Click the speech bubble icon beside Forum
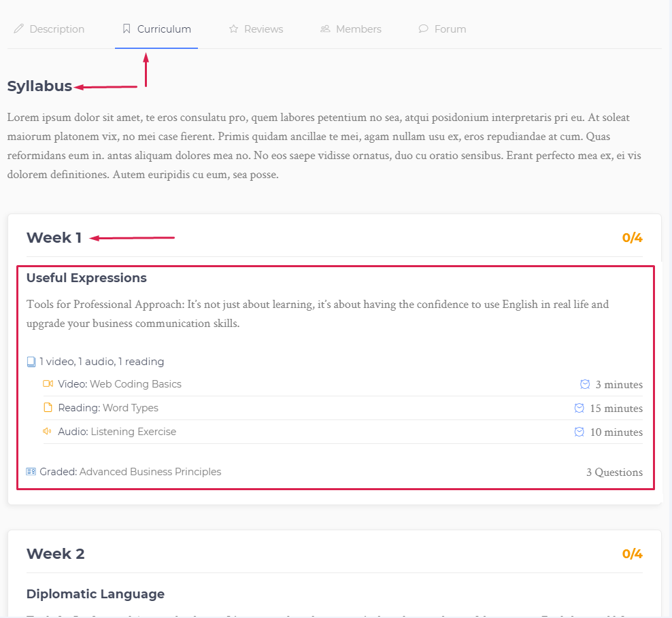Viewport: 672px width, 618px height. pyautogui.click(x=424, y=29)
